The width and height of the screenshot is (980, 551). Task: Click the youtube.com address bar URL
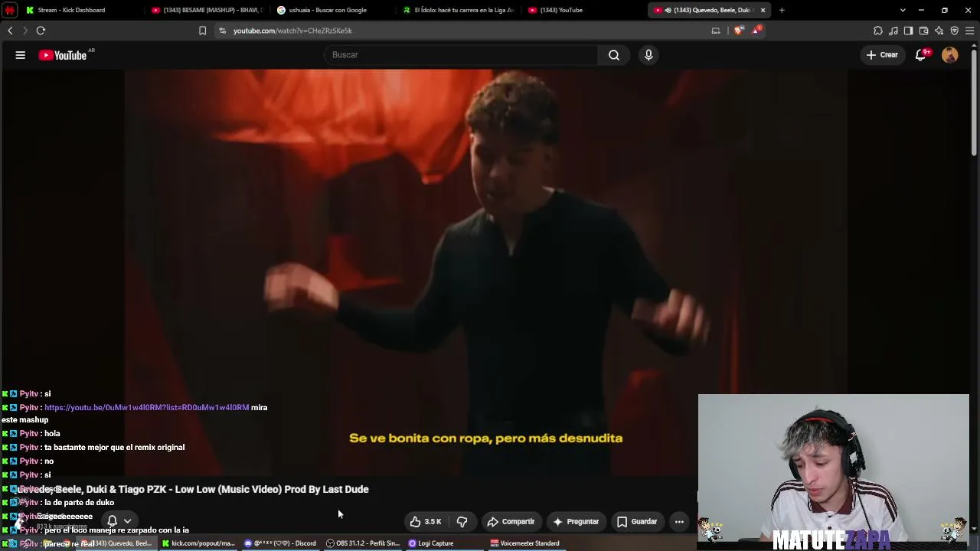click(292, 31)
